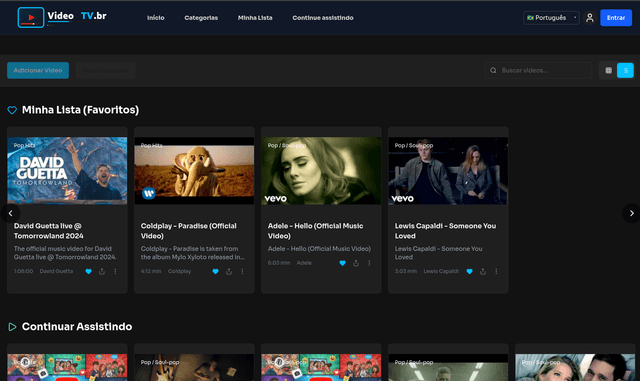The height and width of the screenshot is (381, 640).
Task: Open the Português language dropdown
Action: coord(551,18)
